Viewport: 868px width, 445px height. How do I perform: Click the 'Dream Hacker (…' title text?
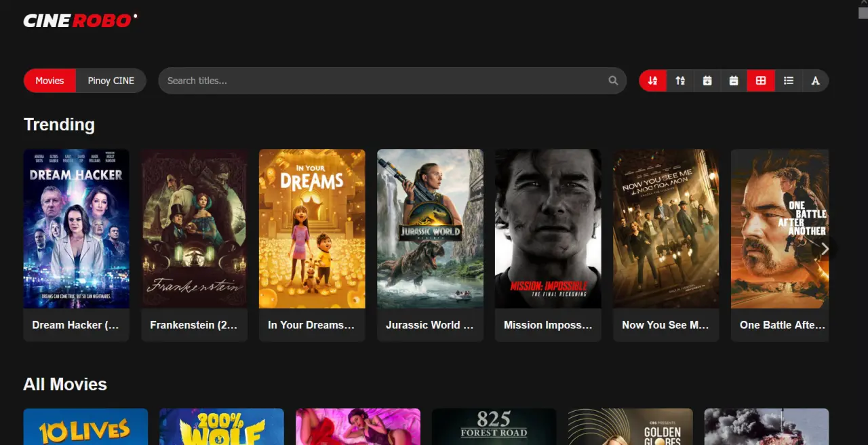(x=75, y=325)
